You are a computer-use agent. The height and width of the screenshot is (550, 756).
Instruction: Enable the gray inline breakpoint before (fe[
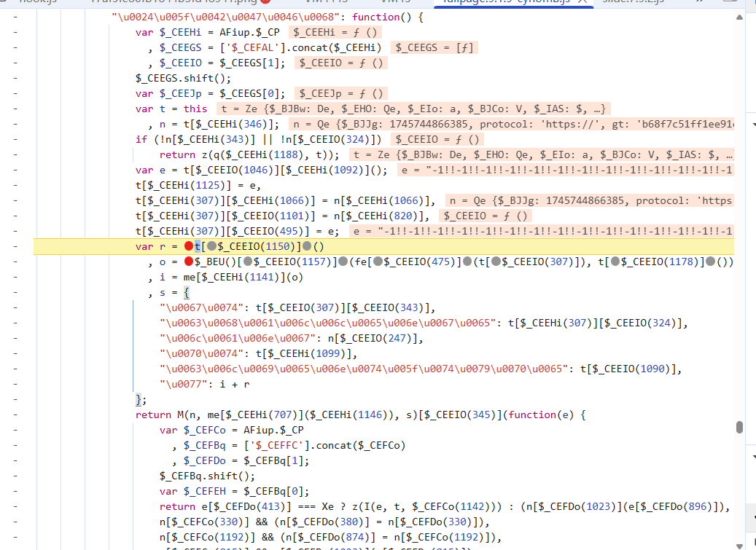coord(343,262)
